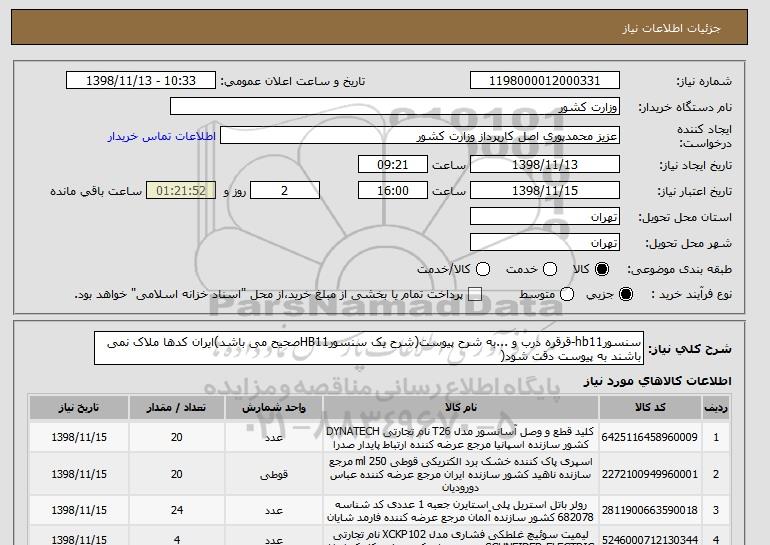Click product code 6425116458960009
The width and height of the screenshot is (770, 545).
click(649, 437)
